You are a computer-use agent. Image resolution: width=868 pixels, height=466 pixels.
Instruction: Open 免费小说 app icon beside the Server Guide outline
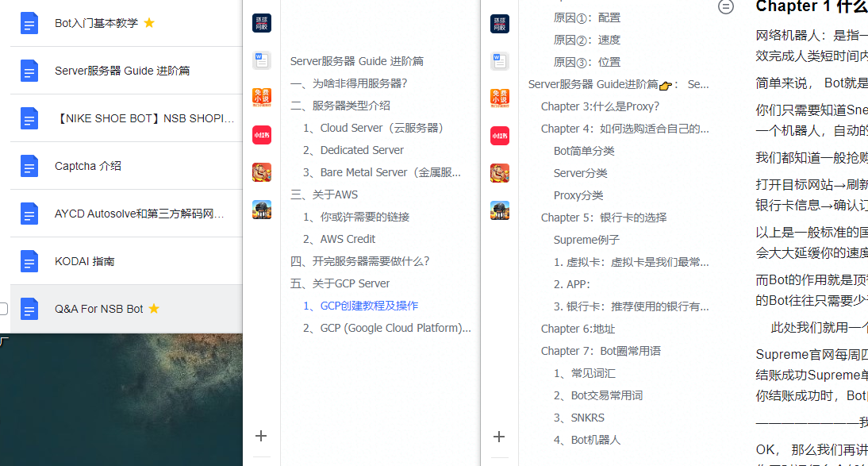(262, 98)
